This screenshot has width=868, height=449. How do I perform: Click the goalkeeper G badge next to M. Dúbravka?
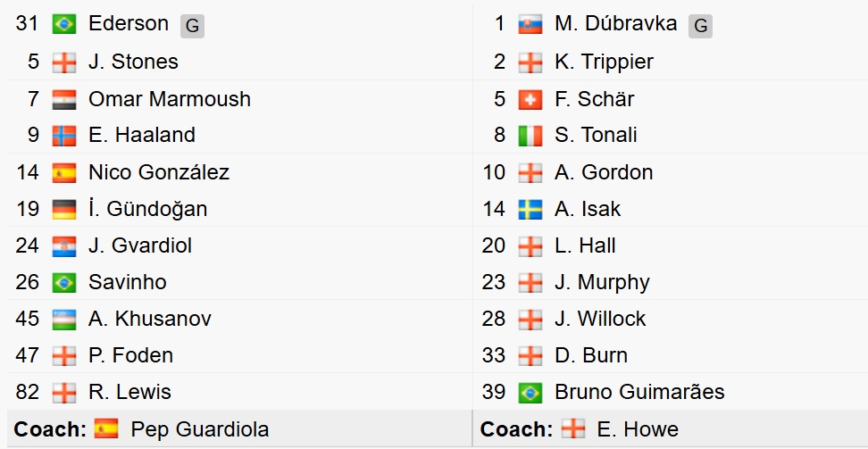click(700, 26)
